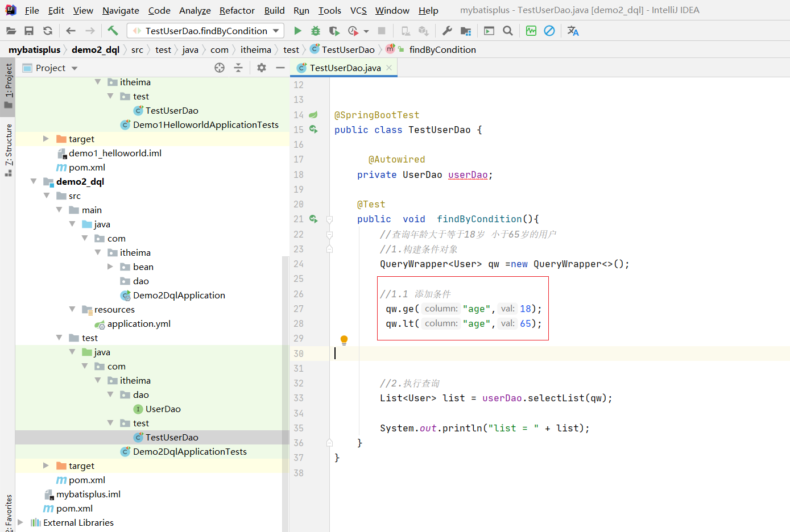790x532 pixels.
Task: Expand the bean package folder
Action: [110, 267]
